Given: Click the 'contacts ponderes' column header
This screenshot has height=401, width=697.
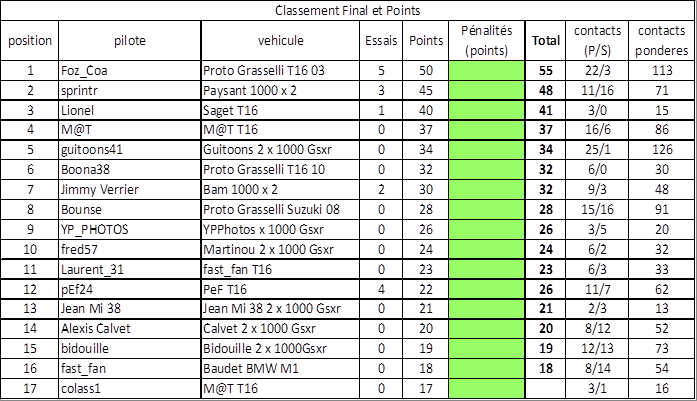Looking at the screenshot, I should tap(662, 40).
